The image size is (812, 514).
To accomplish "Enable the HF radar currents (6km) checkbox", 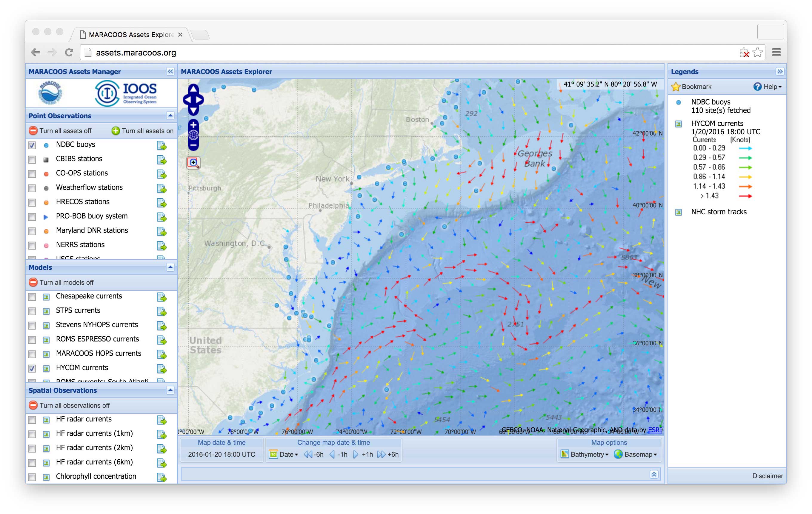I will (32, 463).
